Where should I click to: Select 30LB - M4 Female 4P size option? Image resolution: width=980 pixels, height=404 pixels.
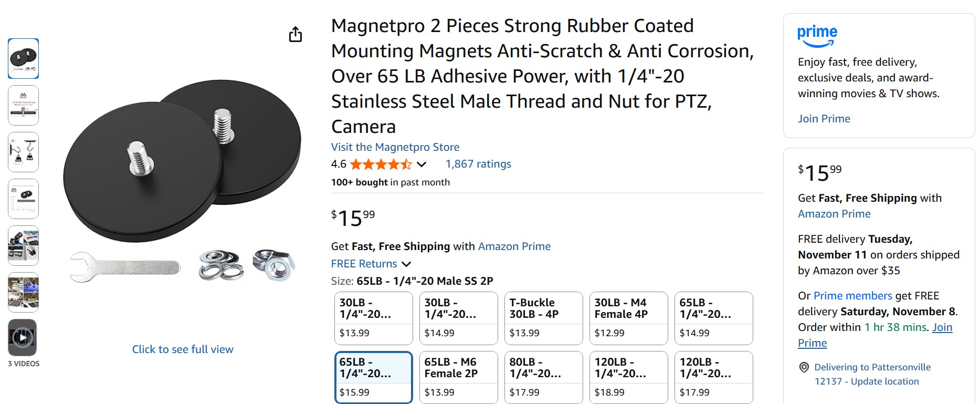tap(628, 318)
